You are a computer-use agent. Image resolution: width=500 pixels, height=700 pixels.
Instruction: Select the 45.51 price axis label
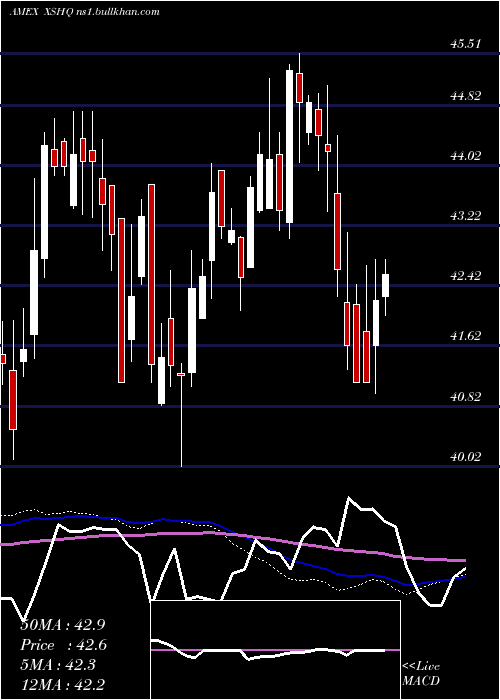tap(466, 44)
